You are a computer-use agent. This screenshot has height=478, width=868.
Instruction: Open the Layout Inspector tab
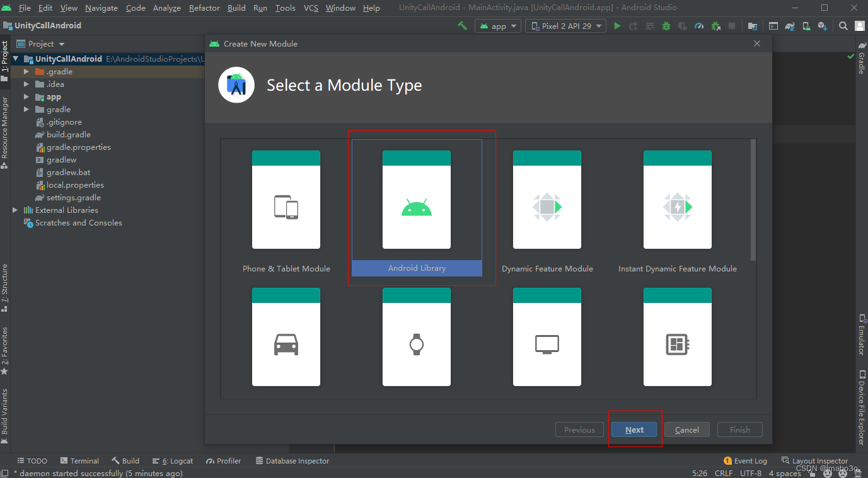pyautogui.click(x=814, y=461)
